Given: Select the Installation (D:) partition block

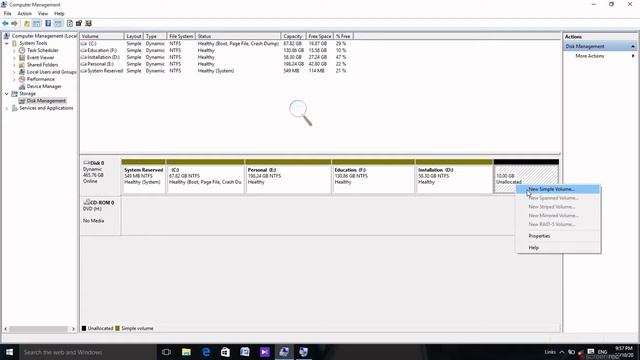Looking at the screenshot, I should coord(454,176).
